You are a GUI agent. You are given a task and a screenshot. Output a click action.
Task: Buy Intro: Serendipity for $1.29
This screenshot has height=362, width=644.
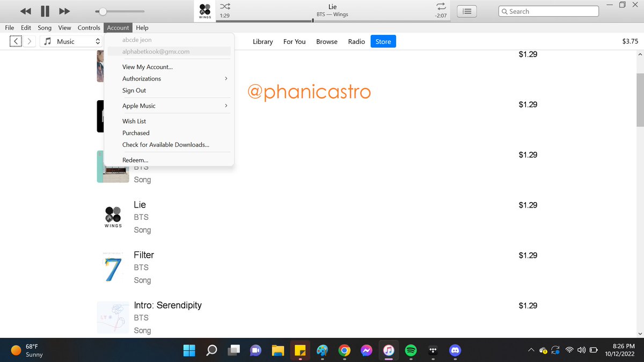pyautogui.click(x=528, y=306)
